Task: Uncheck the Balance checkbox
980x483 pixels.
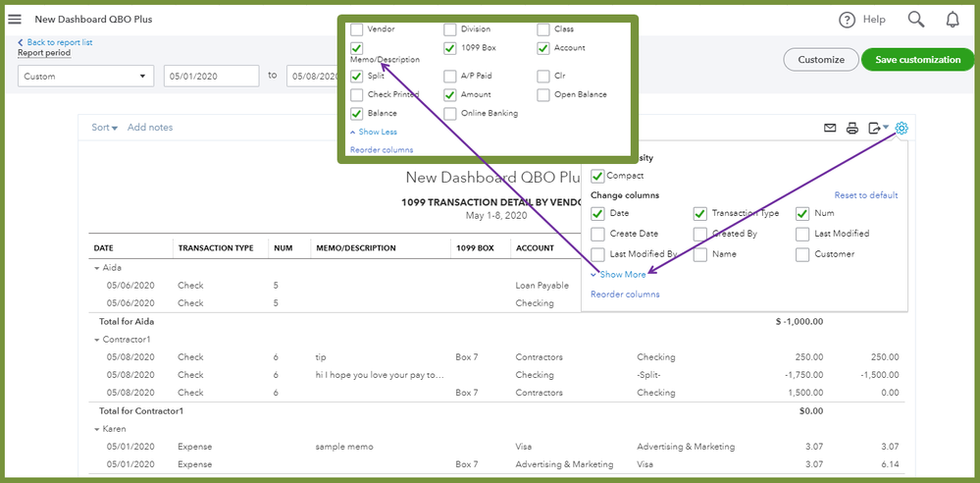Action: [356, 114]
